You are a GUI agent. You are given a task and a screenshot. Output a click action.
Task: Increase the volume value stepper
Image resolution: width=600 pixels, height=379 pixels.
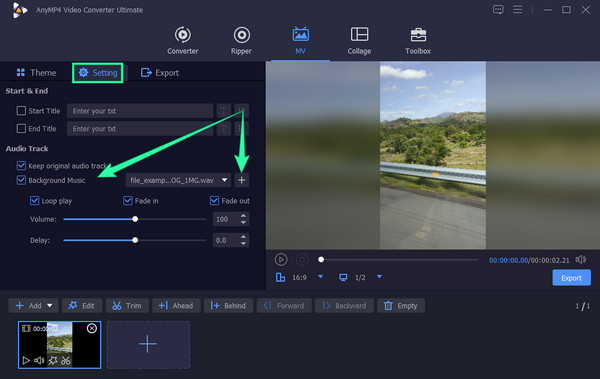click(x=243, y=216)
